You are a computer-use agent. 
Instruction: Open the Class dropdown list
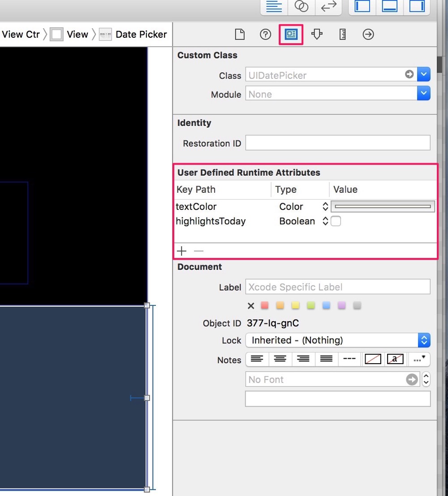[424, 74]
